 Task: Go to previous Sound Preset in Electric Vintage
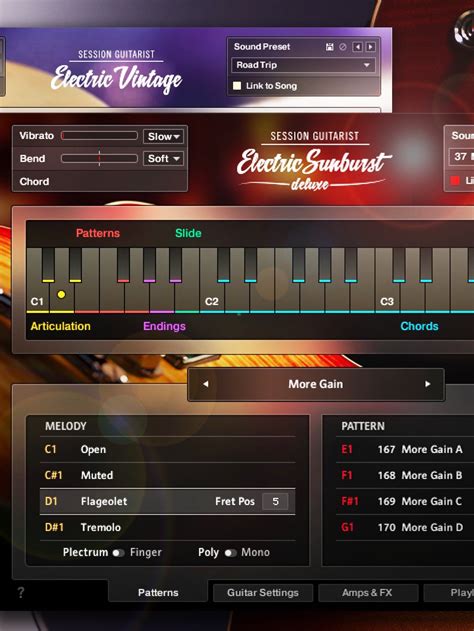coord(357,47)
